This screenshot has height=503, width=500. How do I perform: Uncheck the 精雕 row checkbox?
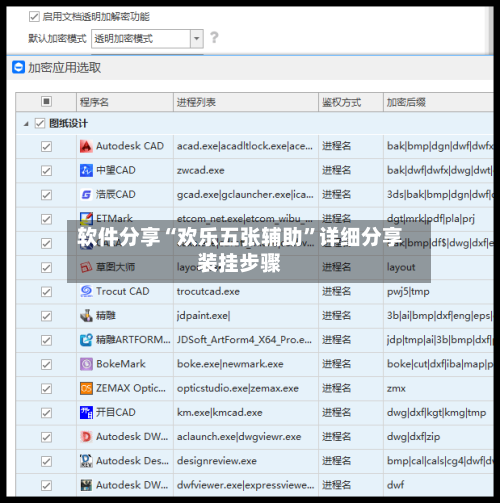pyautogui.click(x=46, y=316)
